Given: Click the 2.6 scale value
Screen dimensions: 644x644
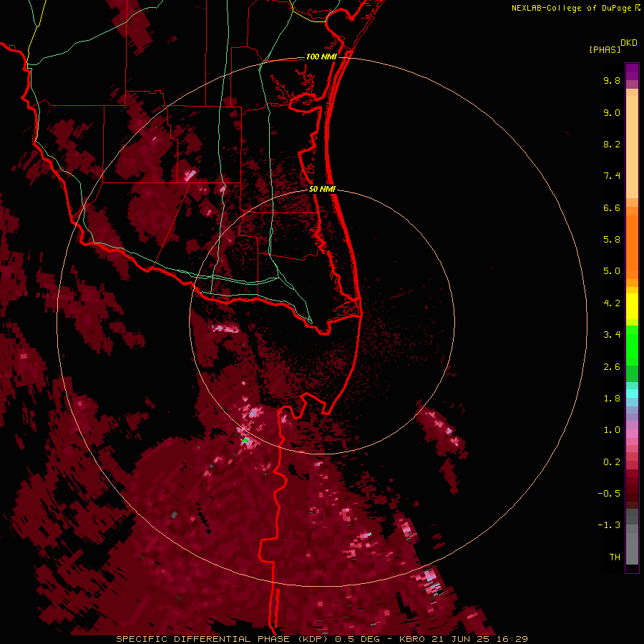Looking at the screenshot, I should pos(612,367).
